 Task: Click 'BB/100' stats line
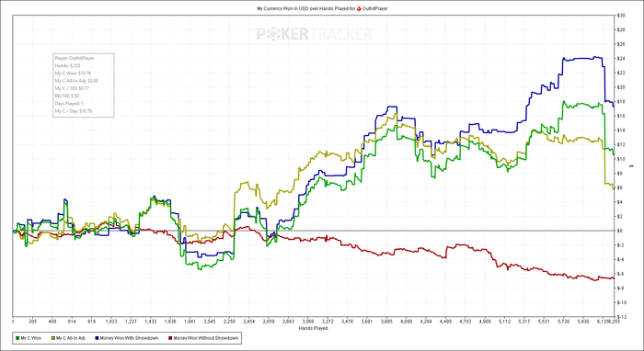(x=67, y=96)
